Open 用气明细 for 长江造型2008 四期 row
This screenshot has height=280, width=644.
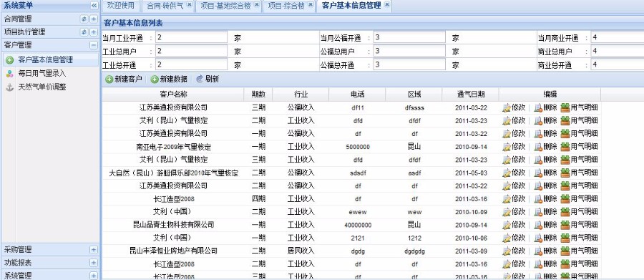580,199
